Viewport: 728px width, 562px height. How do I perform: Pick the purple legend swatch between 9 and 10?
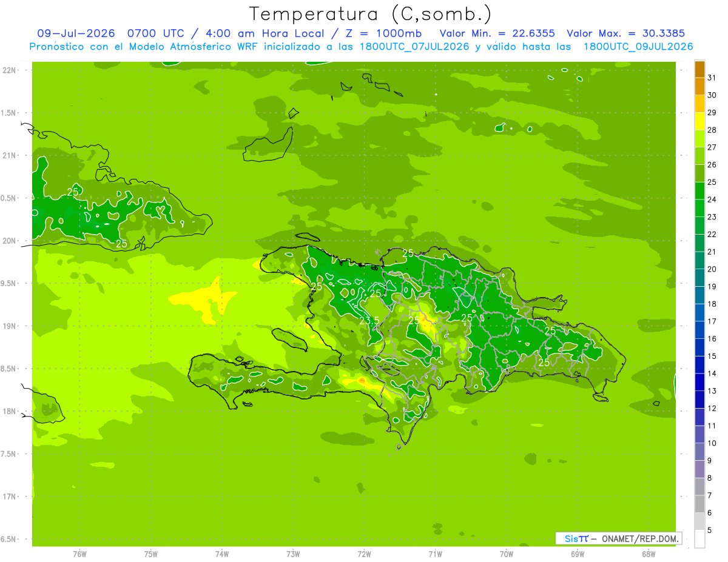(x=699, y=452)
